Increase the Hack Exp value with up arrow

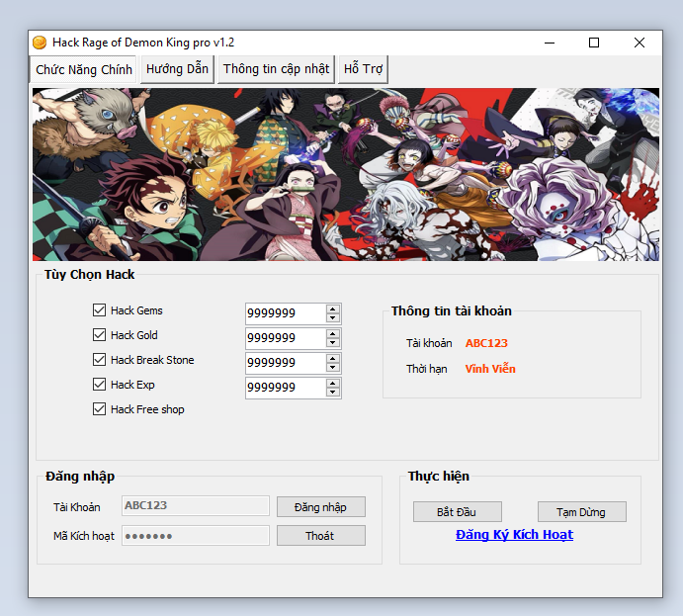coord(333,383)
